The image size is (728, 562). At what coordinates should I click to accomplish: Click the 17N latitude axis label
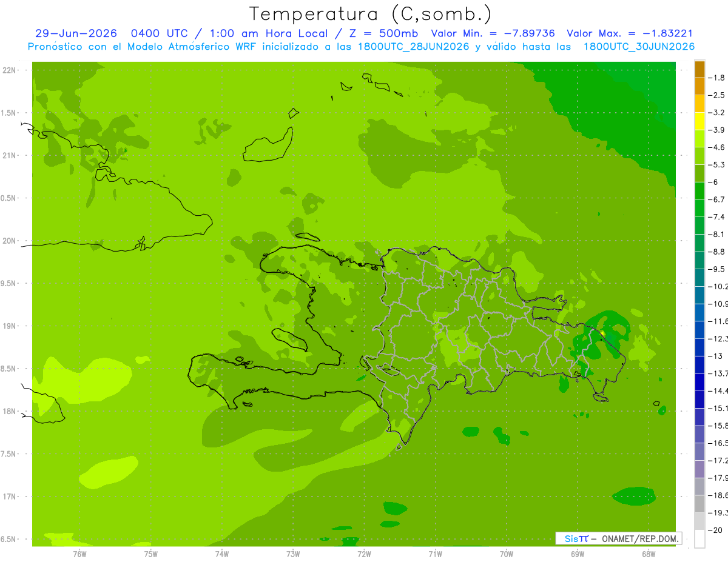tap(10, 497)
